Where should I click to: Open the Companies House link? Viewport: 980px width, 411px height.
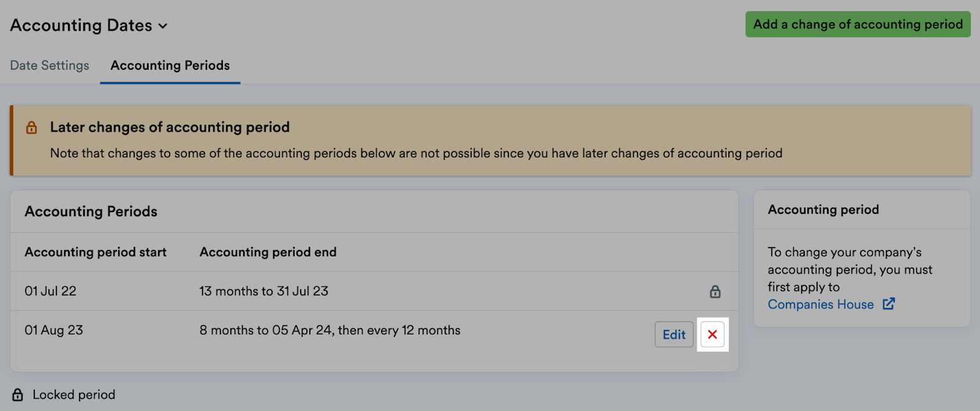click(821, 304)
